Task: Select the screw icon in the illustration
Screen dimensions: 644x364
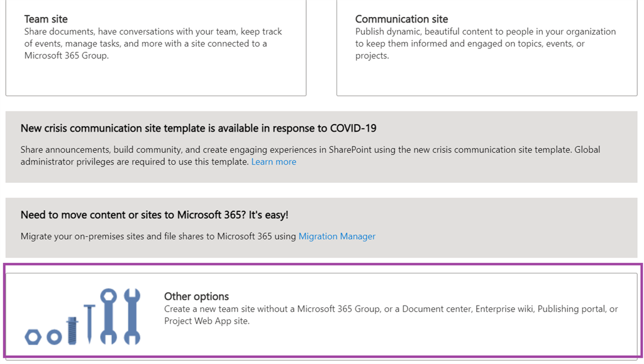Action: pyautogui.click(x=89, y=324)
